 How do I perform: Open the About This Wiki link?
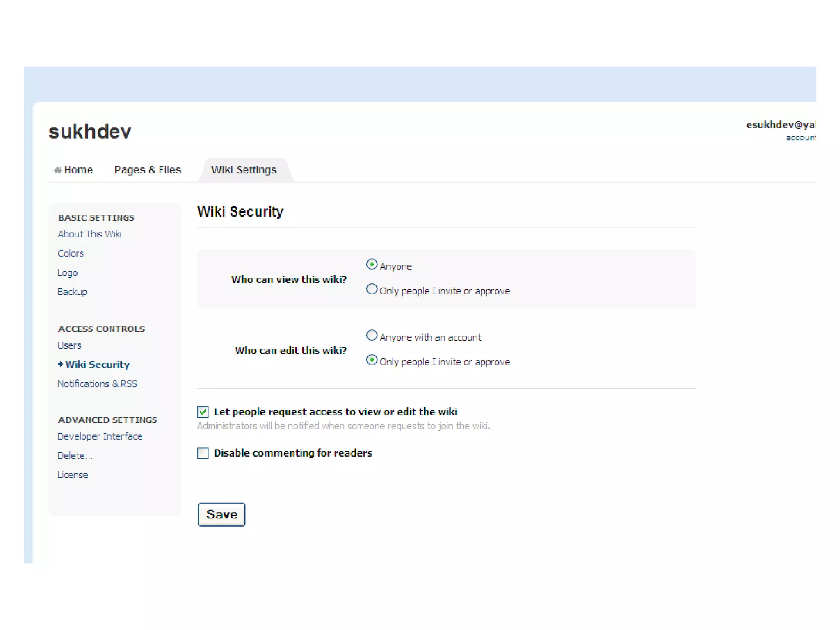coord(89,234)
